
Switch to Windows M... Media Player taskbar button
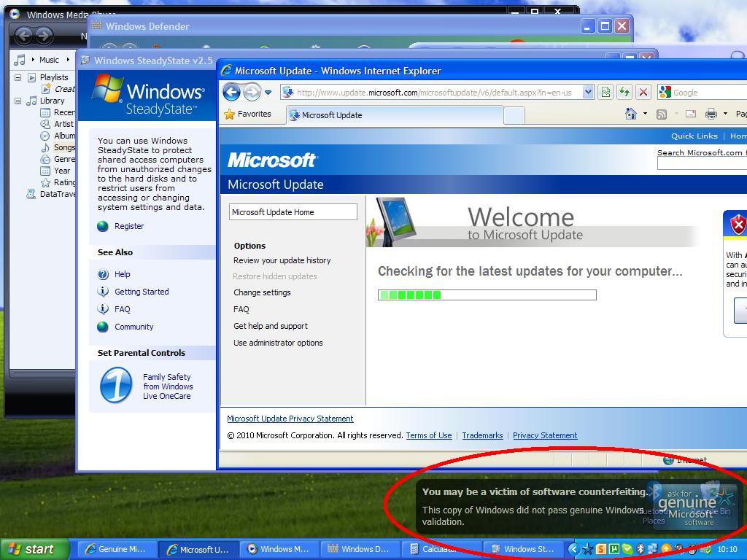[x=279, y=549]
